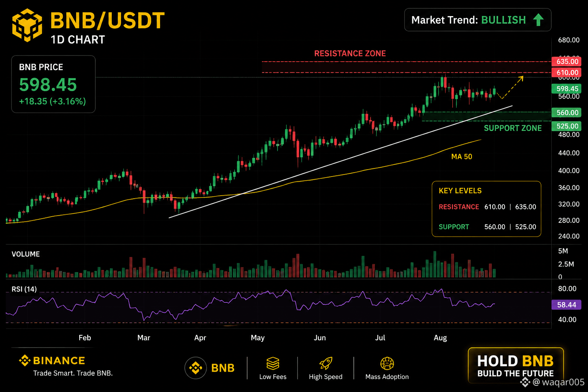Image resolution: width=588 pixels, height=392 pixels.
Task: Click the Jul label on the time axis
Action: pyautogui.click(x=380, y=338)
